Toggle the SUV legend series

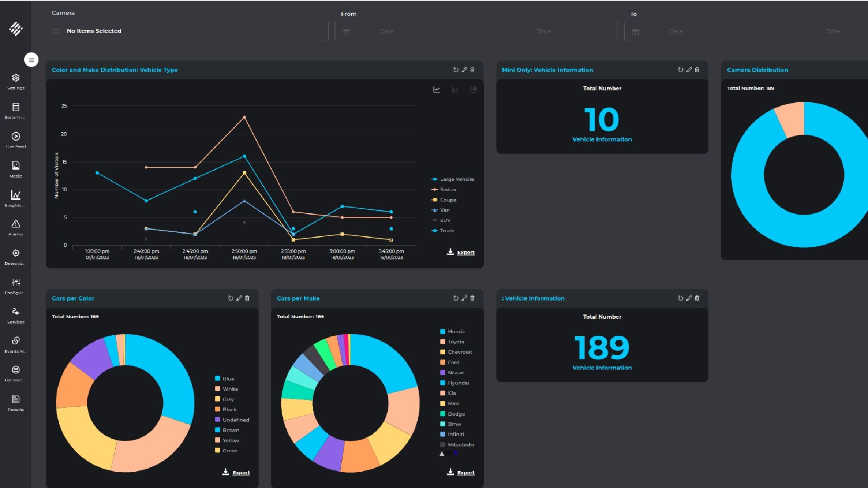click(x=441, y=221)
